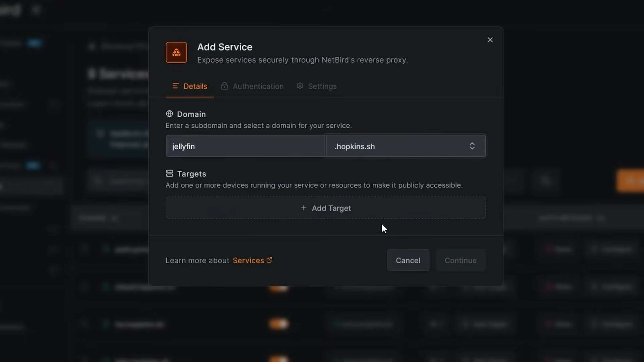
Task: Click the gear icon on Settings tab
Action: point(300,86)
